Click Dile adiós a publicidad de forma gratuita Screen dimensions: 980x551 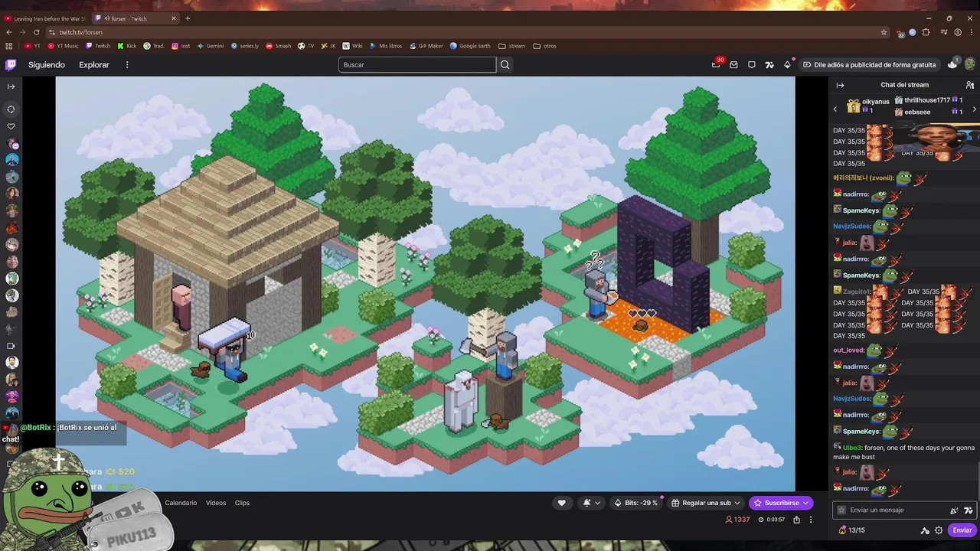pos(869,65)
